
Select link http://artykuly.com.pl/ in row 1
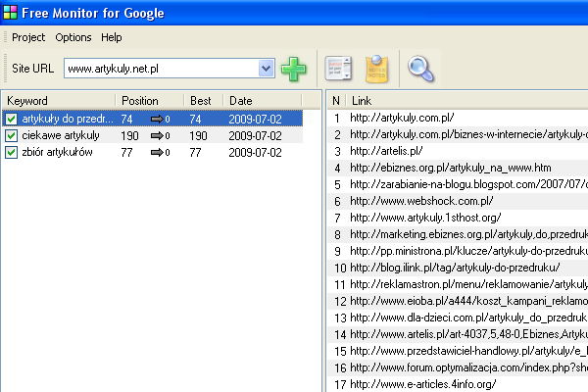pos(402,118)
